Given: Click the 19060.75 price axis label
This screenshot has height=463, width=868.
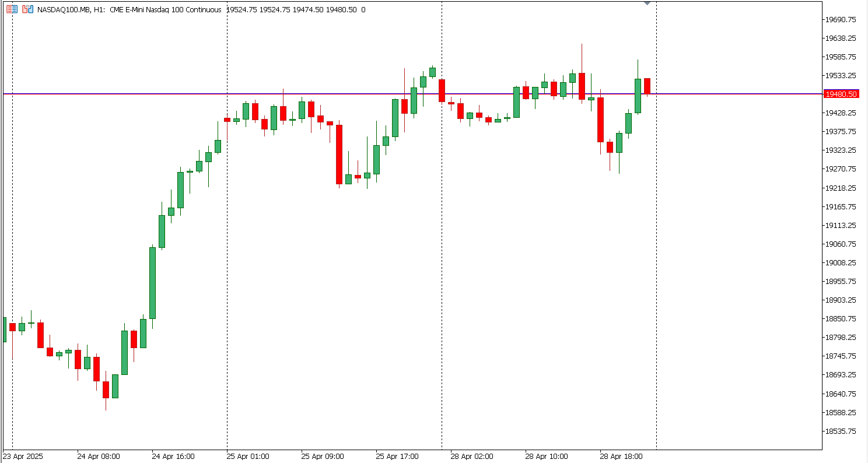Looking at the screenshot, I should [841, 244].
